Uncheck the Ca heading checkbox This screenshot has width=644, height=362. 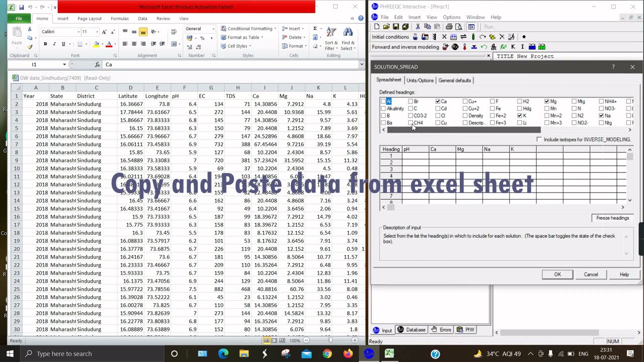click(438, 102)
